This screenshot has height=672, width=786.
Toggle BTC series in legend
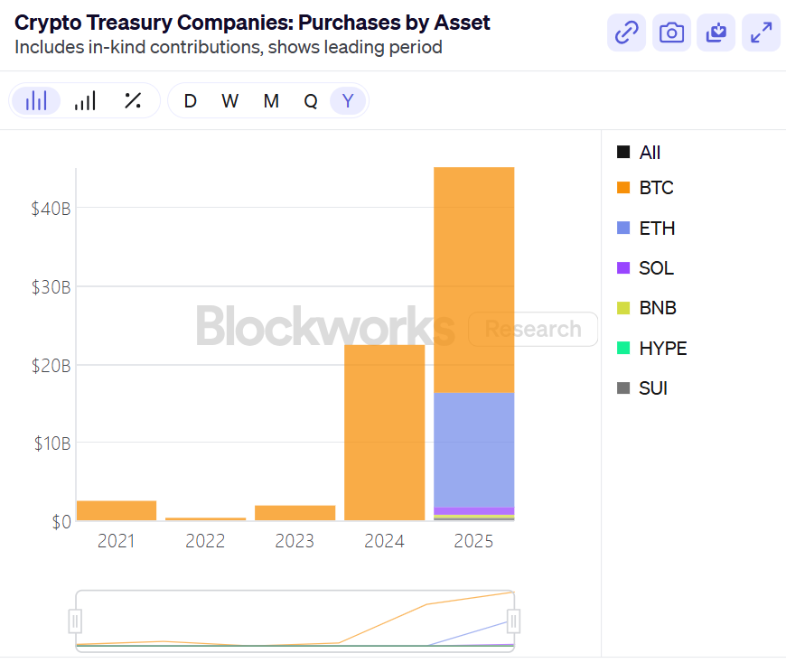click(x=645, y=188)
